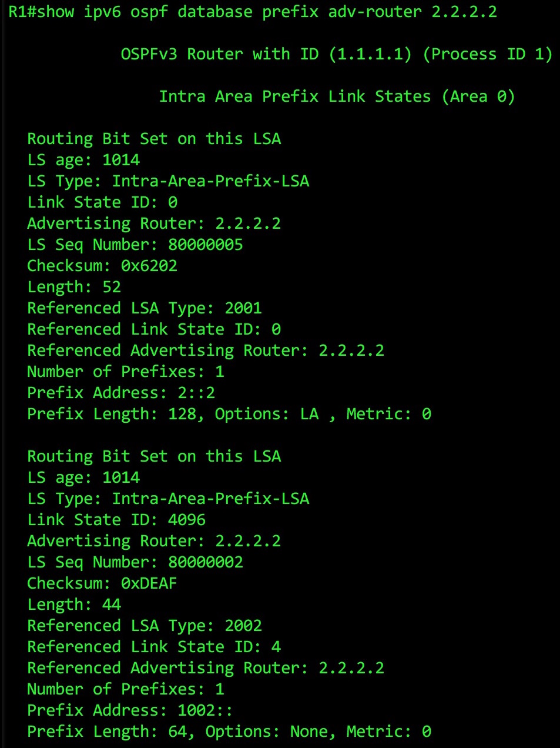Click Prefix Address: 1002:: text
Viewport: 560px width, 748px height.
[x=130, y=710]
